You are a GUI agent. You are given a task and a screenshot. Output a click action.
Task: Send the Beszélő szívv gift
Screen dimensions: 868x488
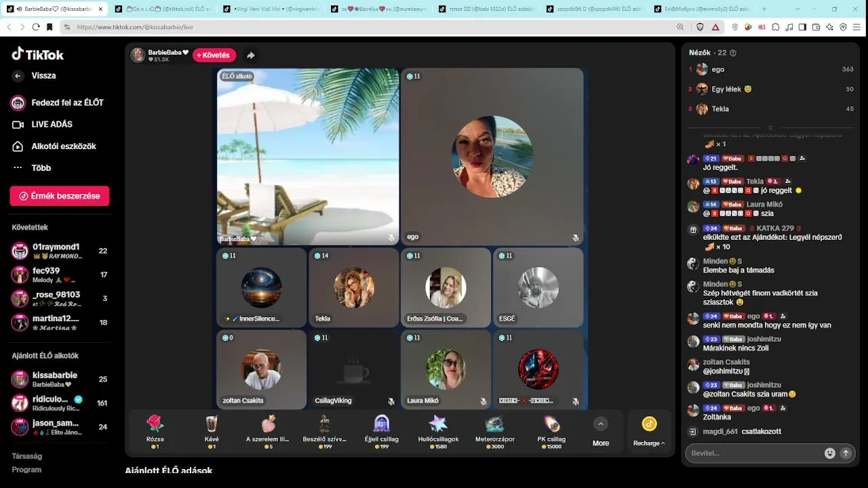click(325, 431)
